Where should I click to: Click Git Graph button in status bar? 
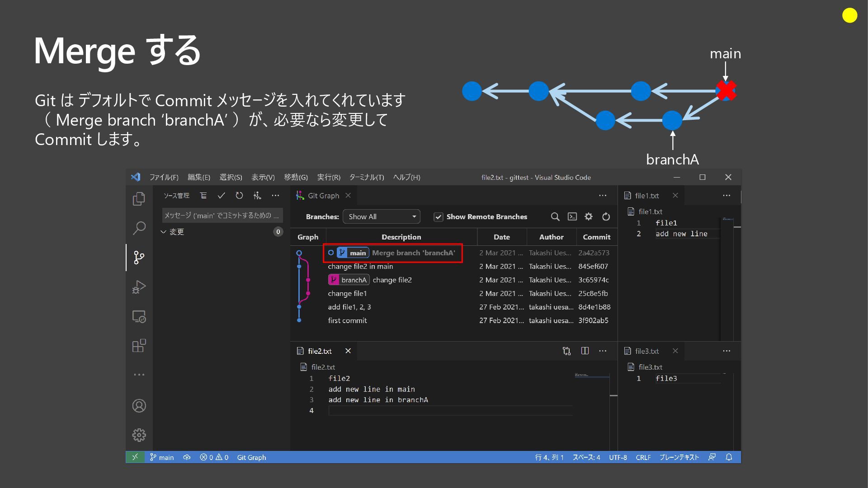[251, 457]
